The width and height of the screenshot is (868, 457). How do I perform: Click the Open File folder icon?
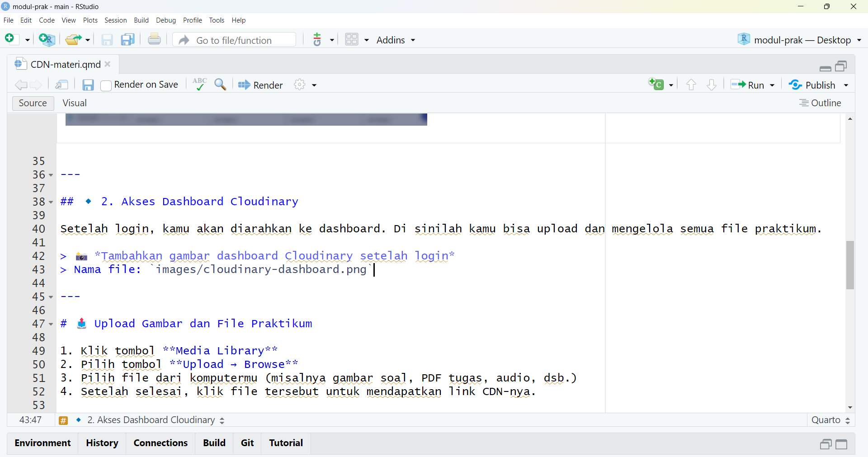coord(74,40)
